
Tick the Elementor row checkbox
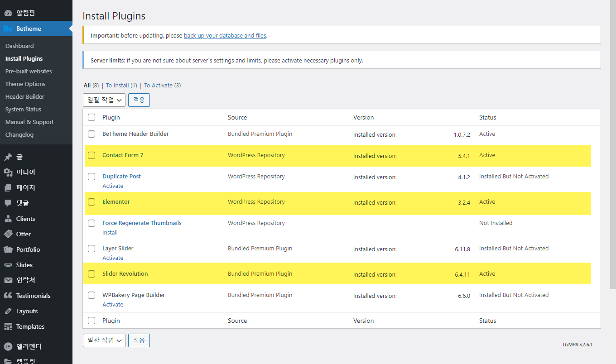click(91, 202)
